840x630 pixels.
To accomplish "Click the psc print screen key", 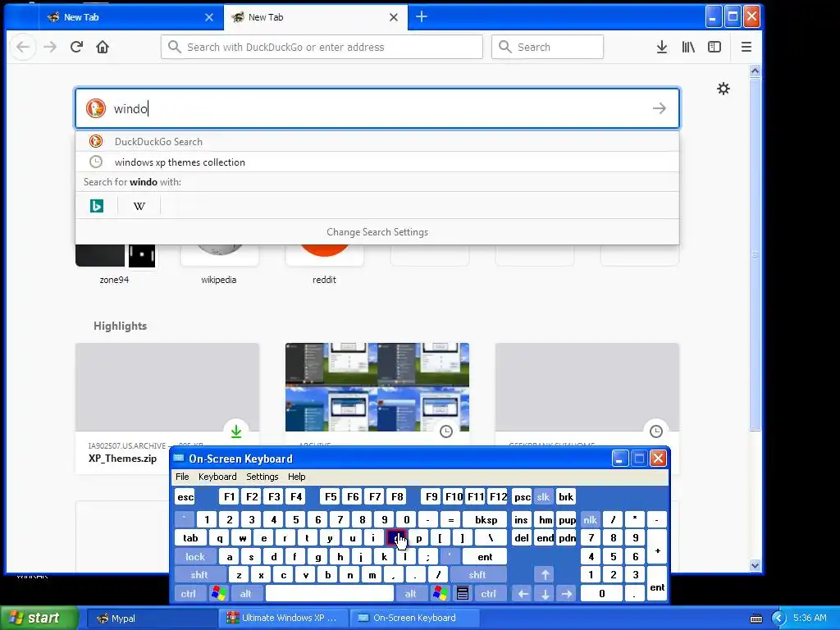I will coord(522,496).
